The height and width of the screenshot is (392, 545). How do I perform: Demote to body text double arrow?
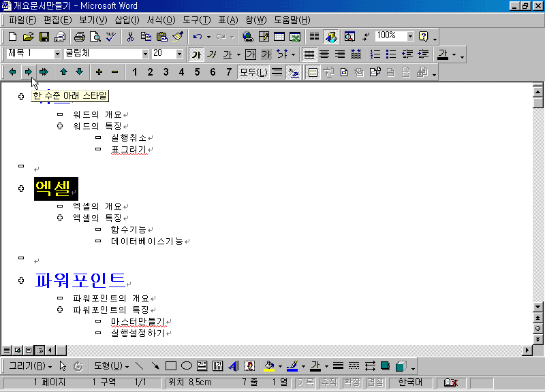[x=44, y=72]
